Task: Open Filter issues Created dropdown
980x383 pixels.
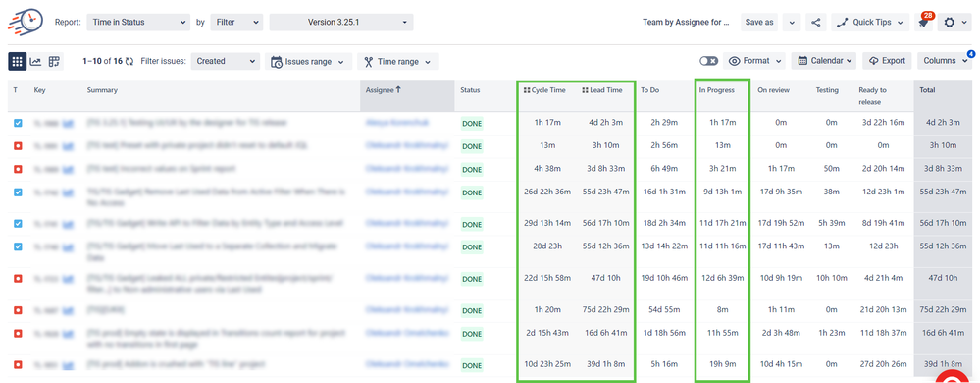Action: 225,61
